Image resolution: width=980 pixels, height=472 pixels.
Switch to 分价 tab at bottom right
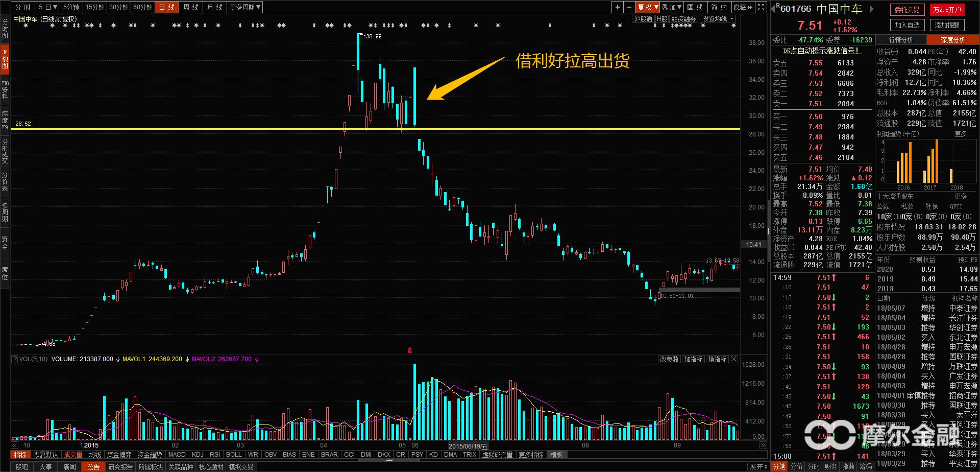(x=796, y=467)
